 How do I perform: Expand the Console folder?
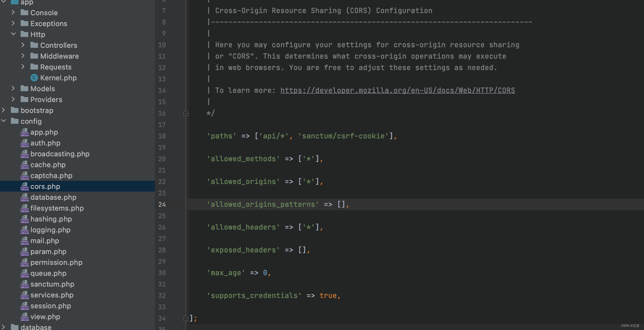13,12
